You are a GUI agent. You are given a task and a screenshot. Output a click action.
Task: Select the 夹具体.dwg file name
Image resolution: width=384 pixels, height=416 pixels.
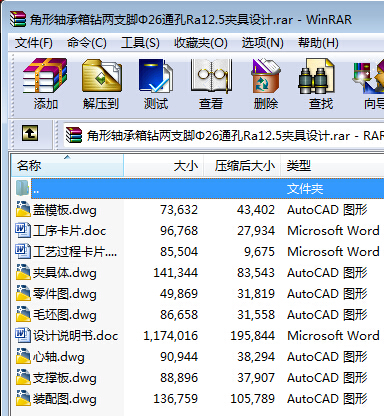pos(65,273)
